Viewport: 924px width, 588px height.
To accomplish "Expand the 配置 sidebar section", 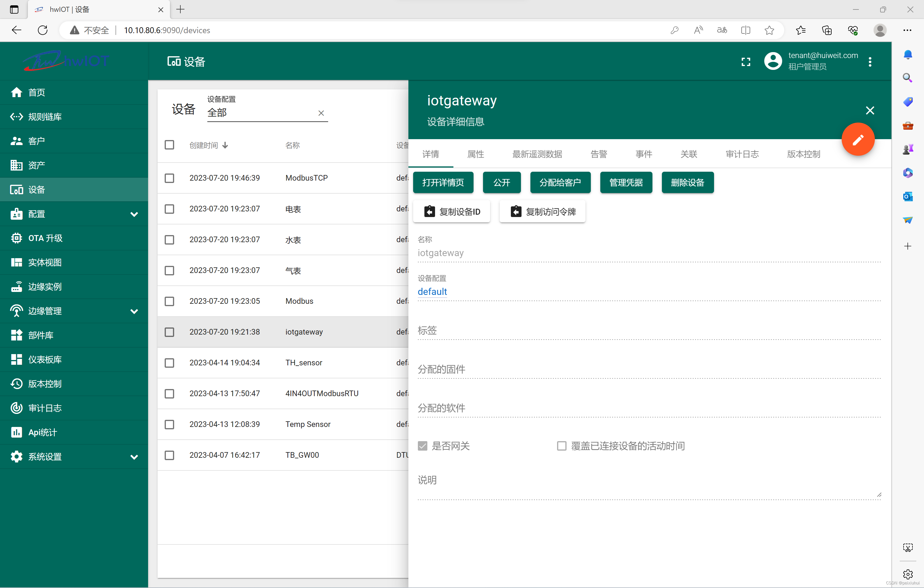I will coord(134,214).
